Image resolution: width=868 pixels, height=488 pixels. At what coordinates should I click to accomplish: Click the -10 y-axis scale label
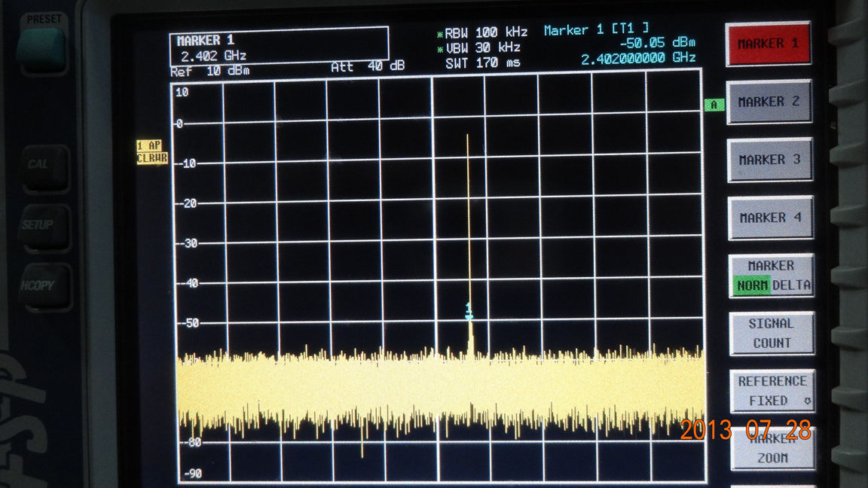pyautogui.click(x=187, y=163)
